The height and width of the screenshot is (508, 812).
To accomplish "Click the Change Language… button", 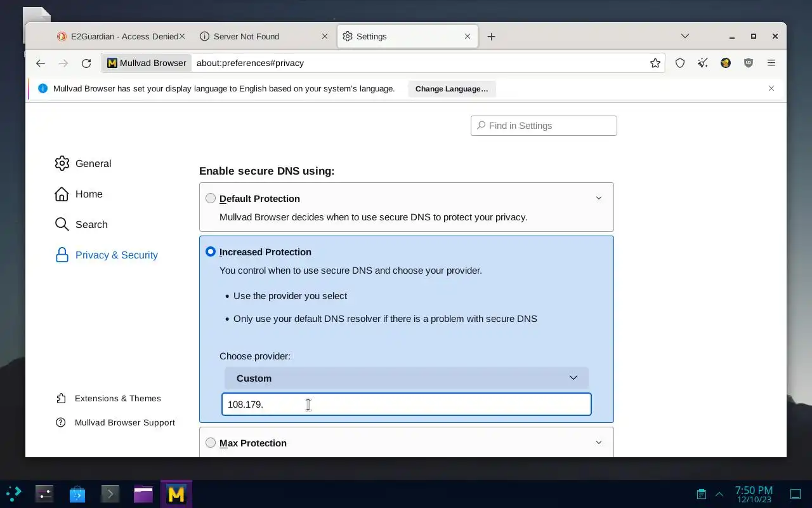I will [x=452, y=89].
